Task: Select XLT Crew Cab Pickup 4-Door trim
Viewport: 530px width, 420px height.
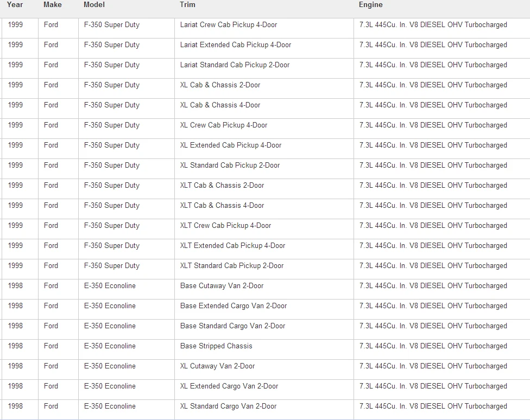Action: click(225, 225)
